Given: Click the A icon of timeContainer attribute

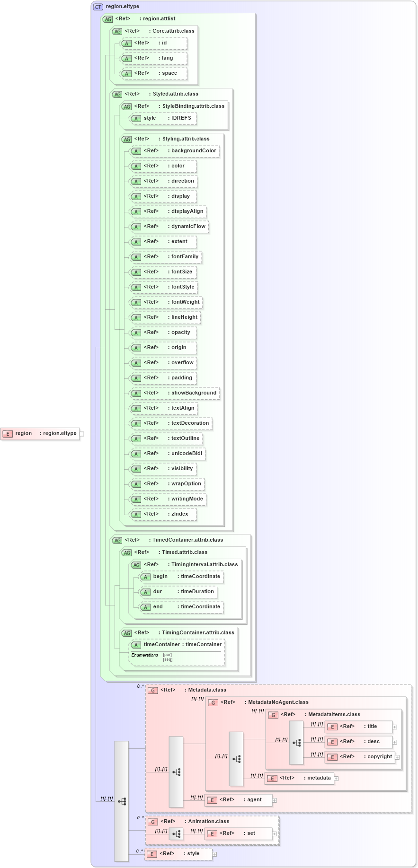Looking at the screenshot, I should [136, 645].
